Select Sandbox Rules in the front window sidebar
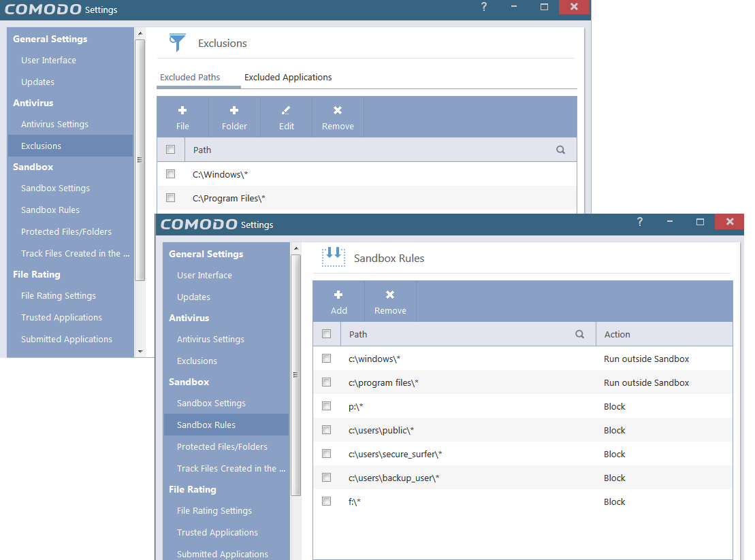Image resolution: width=755 pixels, height=560 pixels. click(226, 425)
